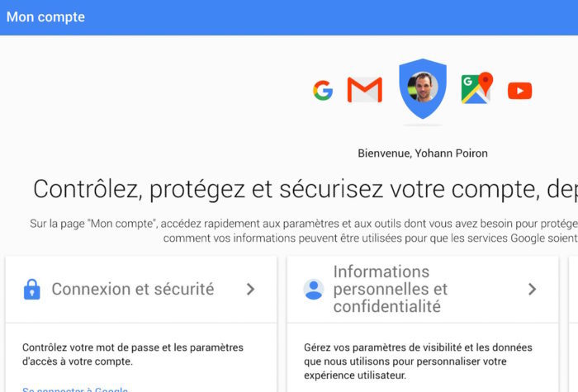Image resolution: width=578 pixels, height=392 pixels.
Task: Click the Contrôlez votre mot de passe description
Action: (133, 354)
